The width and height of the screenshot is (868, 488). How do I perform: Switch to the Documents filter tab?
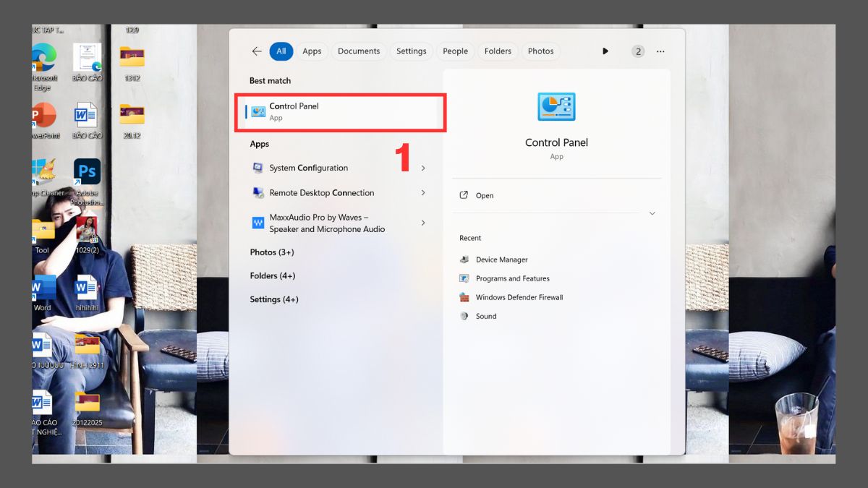359,51
